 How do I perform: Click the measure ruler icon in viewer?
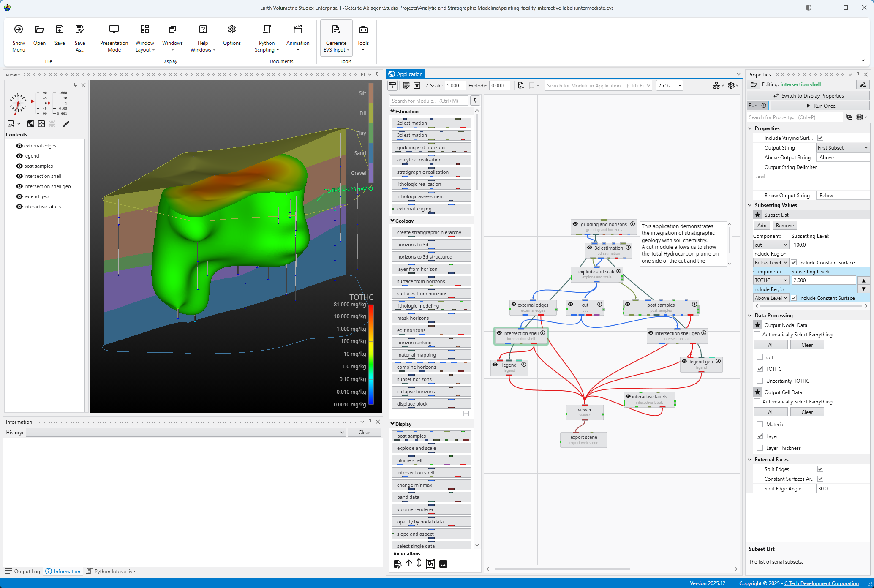[66, 124]
